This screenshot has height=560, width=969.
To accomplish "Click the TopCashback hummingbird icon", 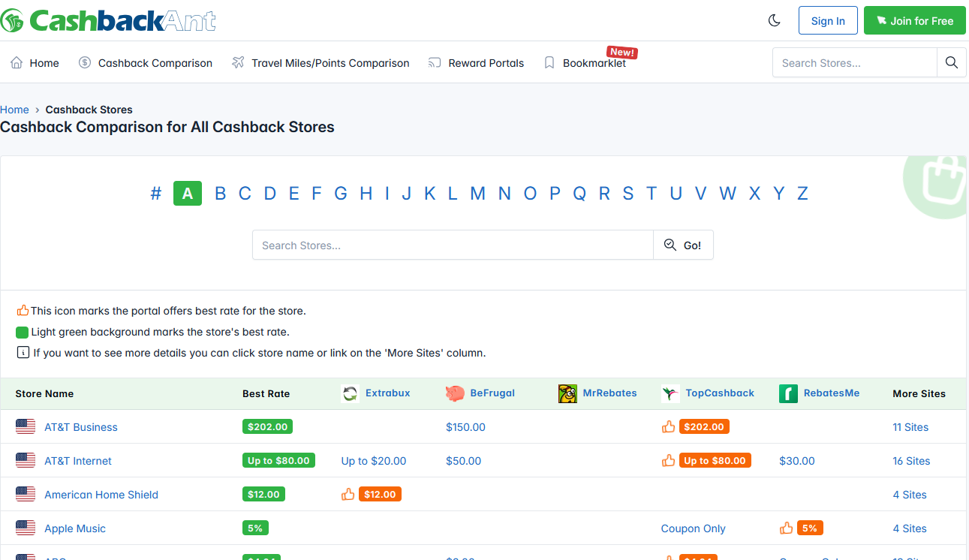I will 670,393.
